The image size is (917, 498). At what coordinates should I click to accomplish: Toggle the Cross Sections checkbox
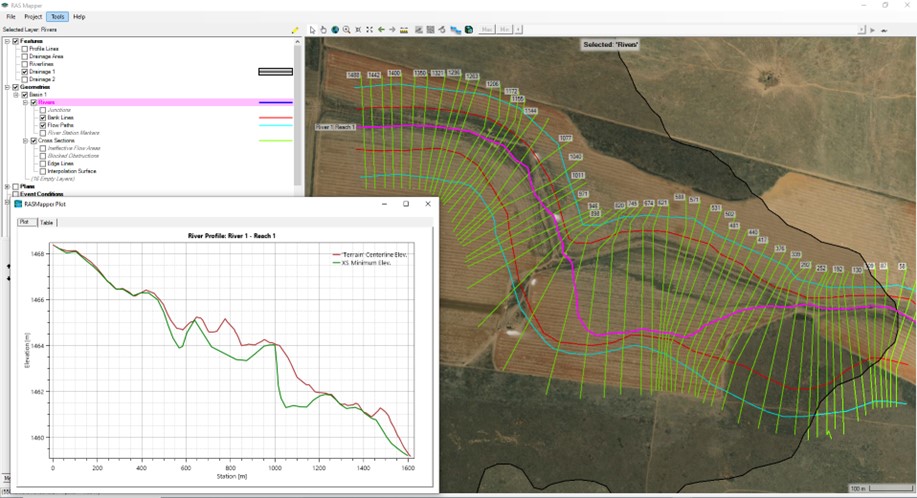coord(34,141)
